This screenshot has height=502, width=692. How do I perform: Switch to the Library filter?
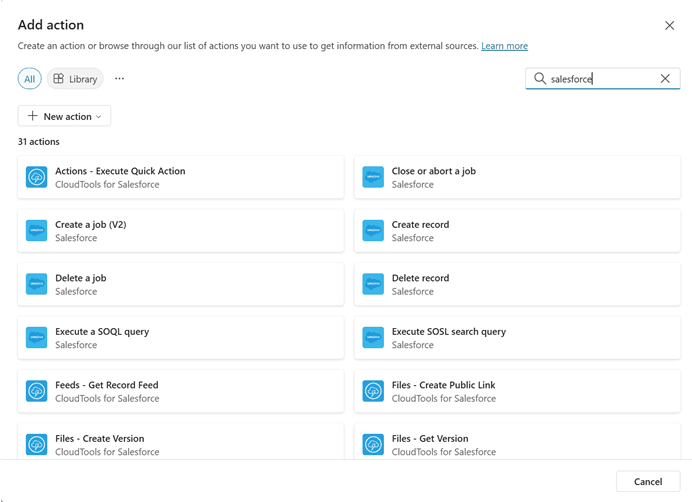pos(75,79)
